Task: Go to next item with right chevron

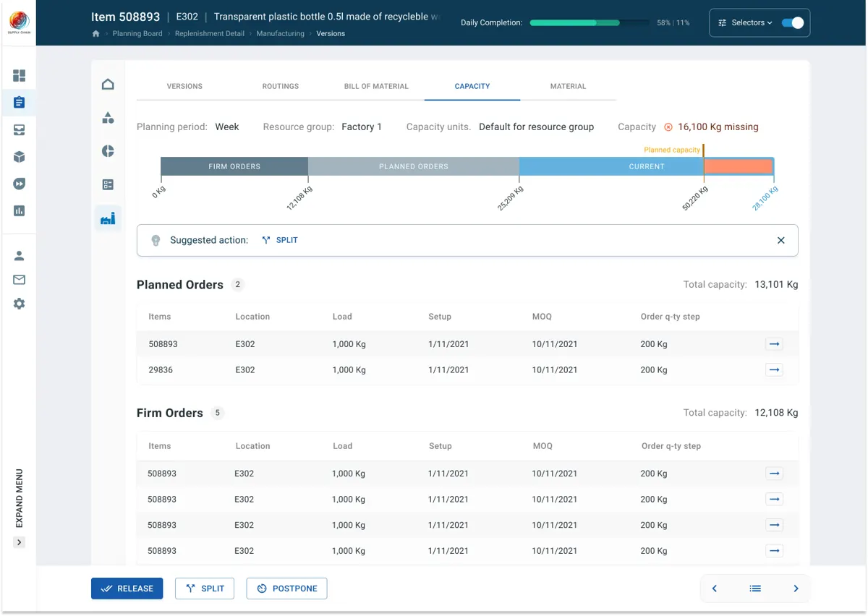Action: click(x=796, y=589)
